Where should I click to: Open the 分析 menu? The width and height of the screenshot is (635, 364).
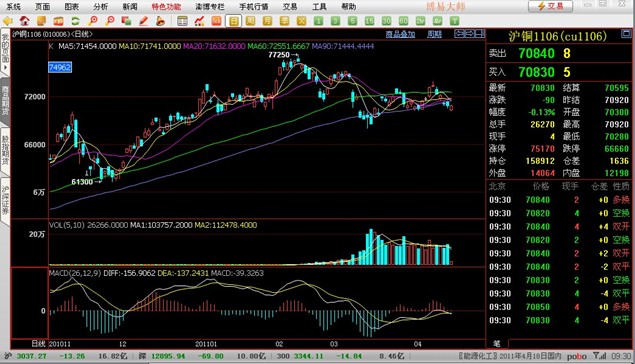[101, 6]
